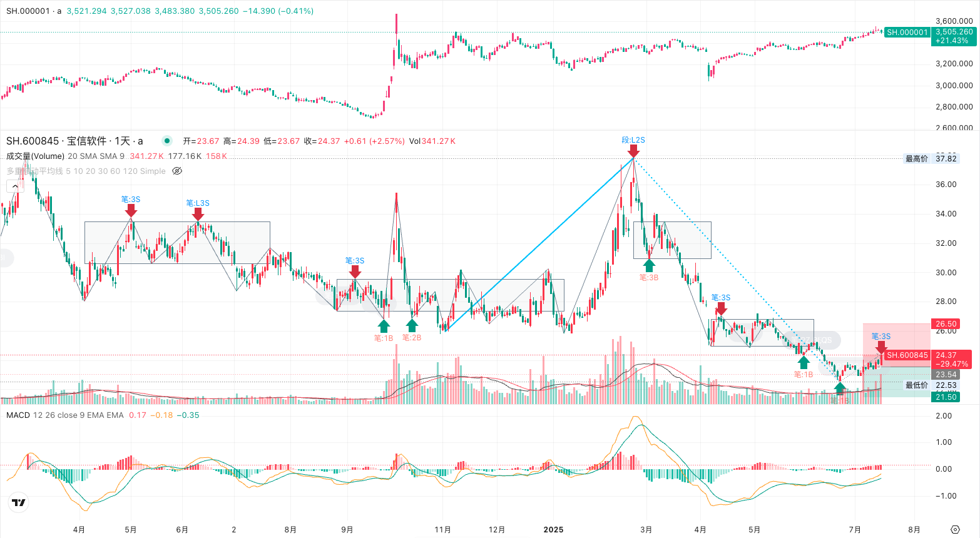Screen dimensions: 980x538
Task: Select the 21.50 green target price label
Action: click(x=946, y=397)
